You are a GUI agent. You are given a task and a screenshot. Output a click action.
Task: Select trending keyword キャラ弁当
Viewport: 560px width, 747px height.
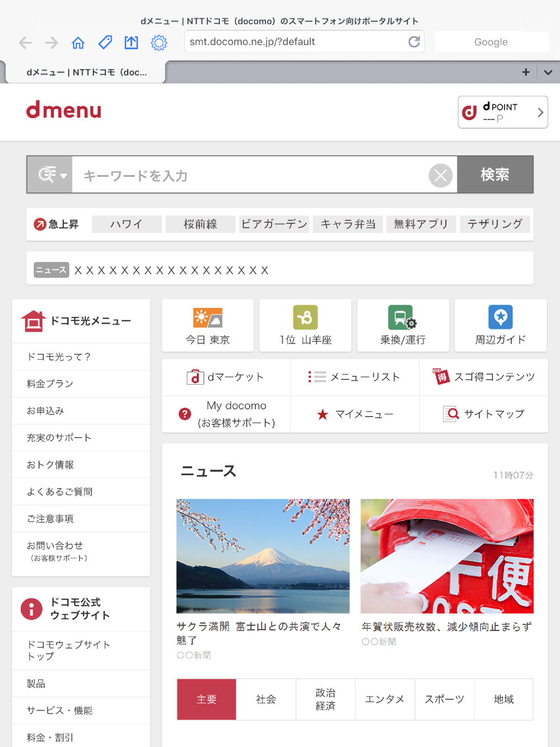(x=348, y=224)
